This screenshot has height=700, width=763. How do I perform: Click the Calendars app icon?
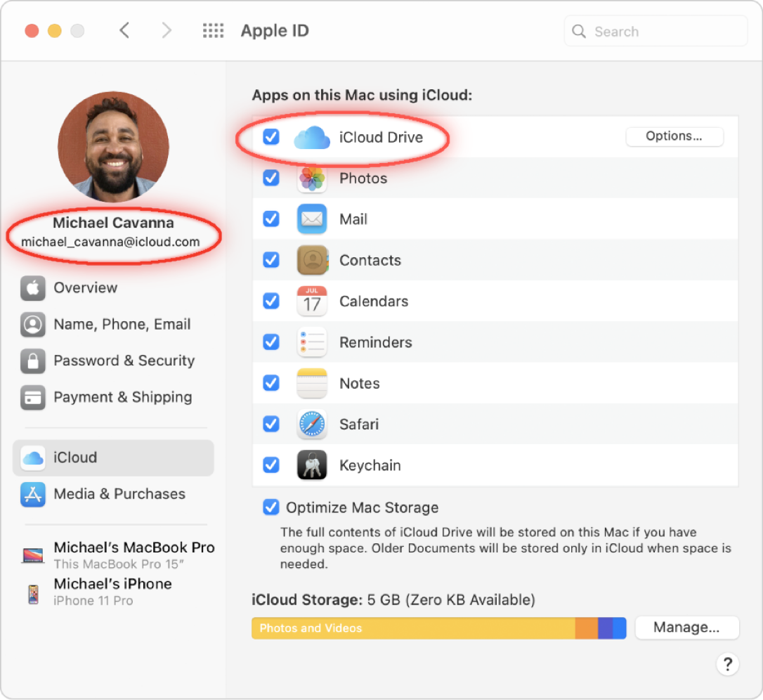[311, 302]
